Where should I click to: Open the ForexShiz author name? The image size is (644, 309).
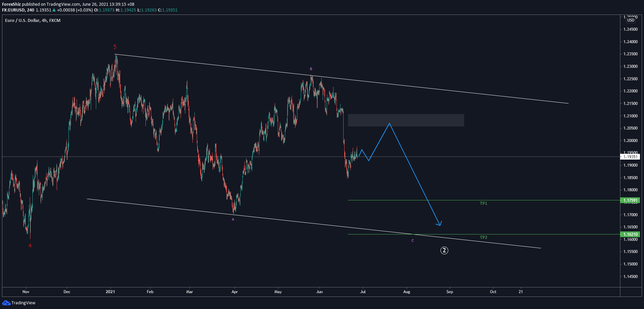pos(11,4)
